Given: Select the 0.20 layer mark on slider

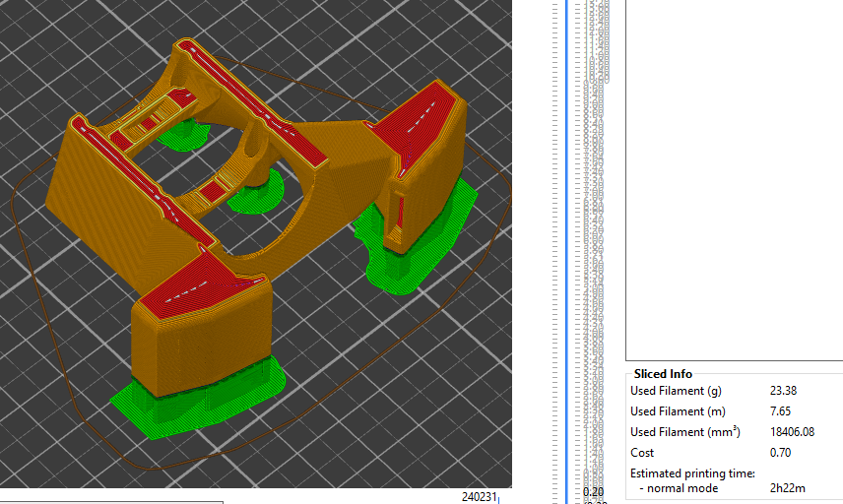Looking at the screenshot, I should point(593,491).
